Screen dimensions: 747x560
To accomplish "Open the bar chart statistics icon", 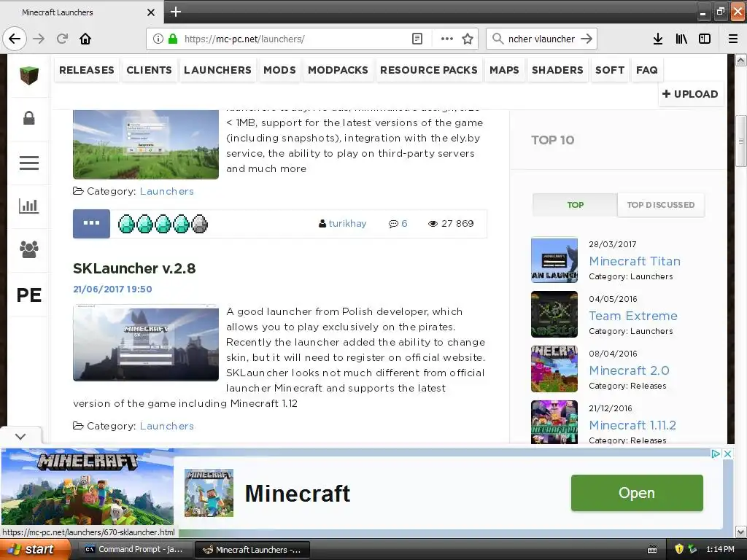I will point(29,206).
